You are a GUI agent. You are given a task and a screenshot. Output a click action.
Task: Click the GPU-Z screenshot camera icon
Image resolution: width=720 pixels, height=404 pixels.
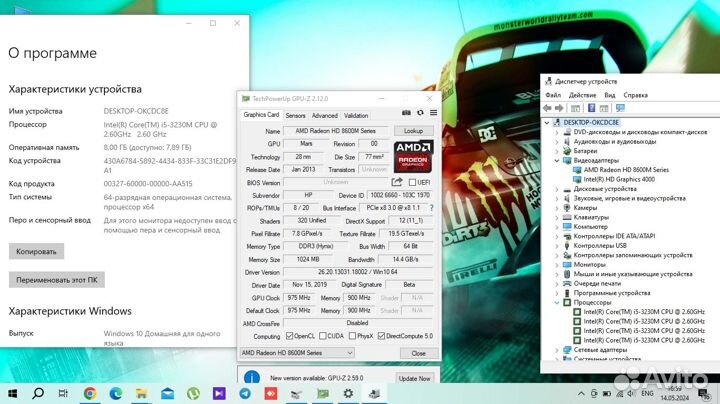[x=406, y=112]
